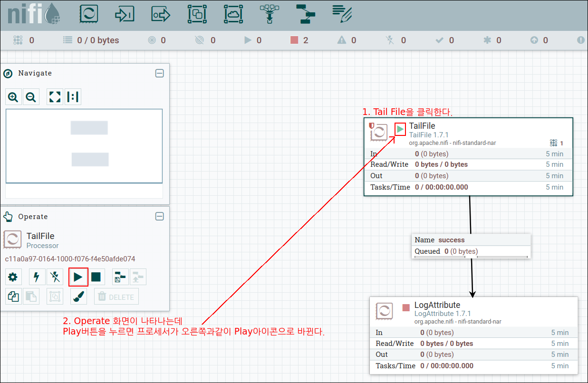Screen dimensions: 588x383
Task: Click the up to date checkmark status
Action: click(440, 40)
